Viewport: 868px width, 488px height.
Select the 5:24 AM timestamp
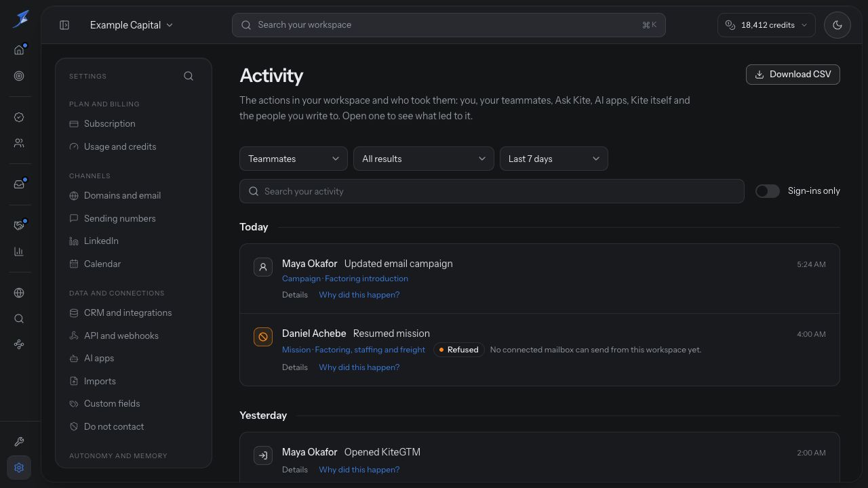point(811,264)
